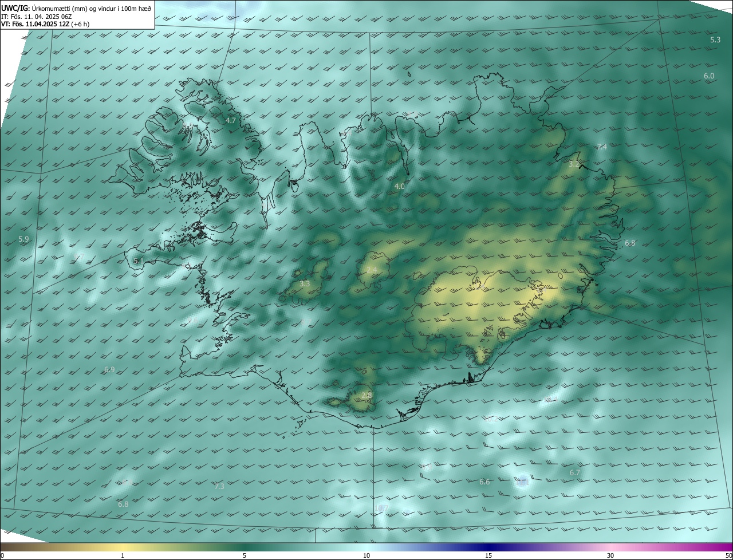The height and width of the screenshot is (560, 733).
Task: Click the color scale at the 30 tick
Action: click(x=610, y=555)
